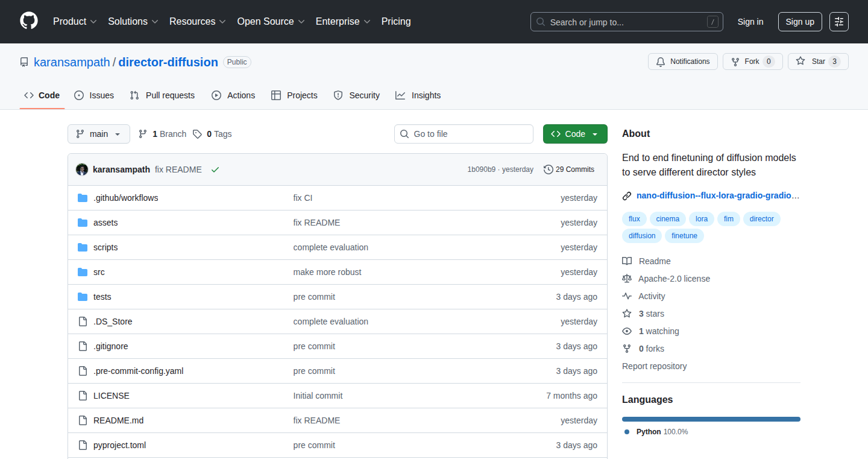Open the Enterprise menu

click(343, 22)
